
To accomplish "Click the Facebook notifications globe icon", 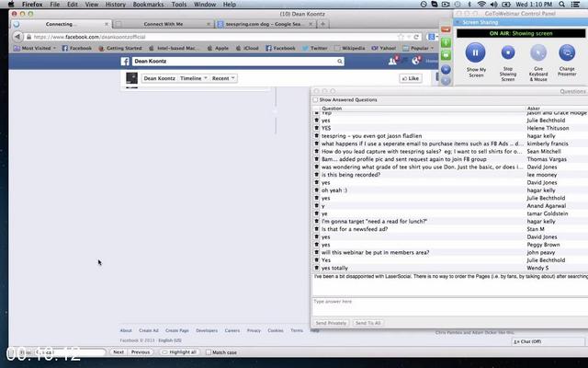I will [416, 61].
